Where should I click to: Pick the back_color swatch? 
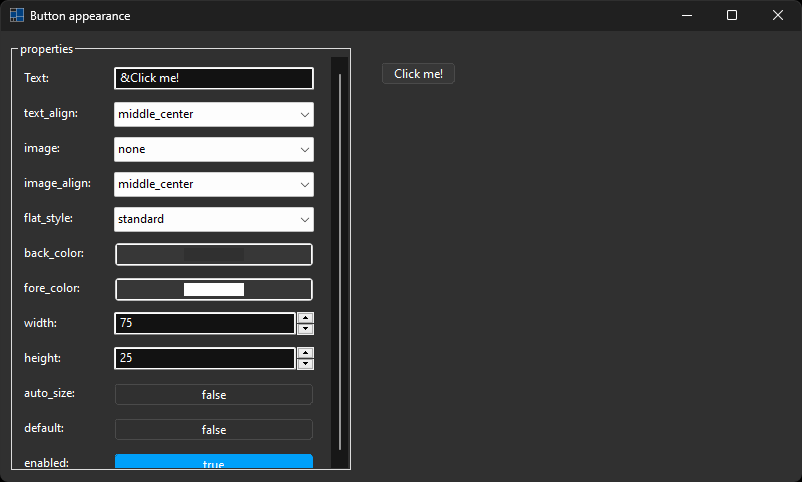(x=214, y=254)
